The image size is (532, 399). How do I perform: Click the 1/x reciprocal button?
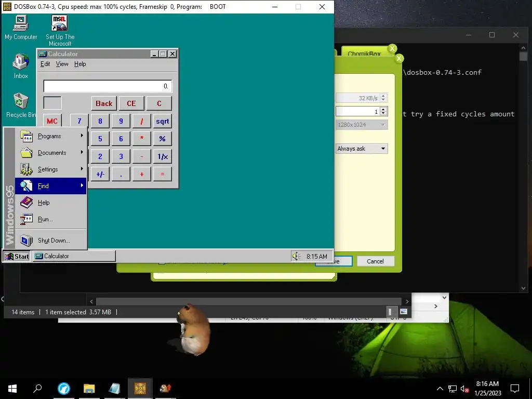[x=163, y=156]
